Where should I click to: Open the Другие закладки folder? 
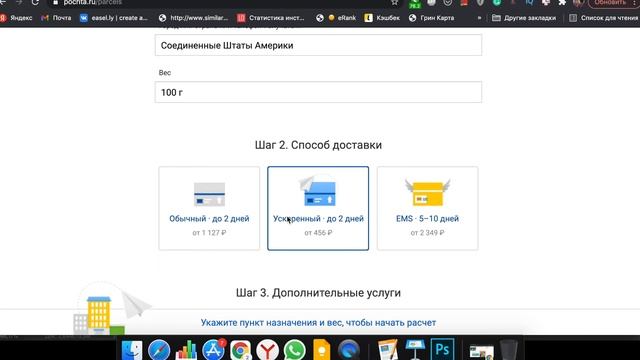pos(524,18)
